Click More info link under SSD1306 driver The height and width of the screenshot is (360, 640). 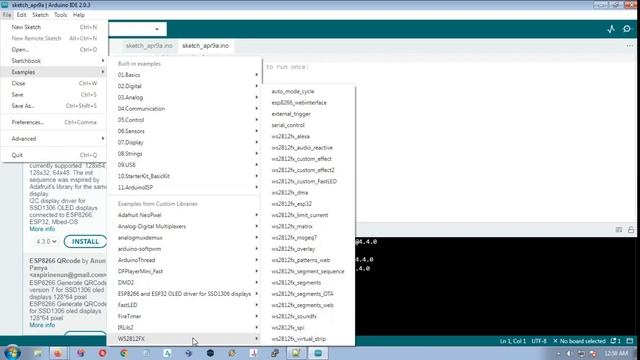point(42,229)
